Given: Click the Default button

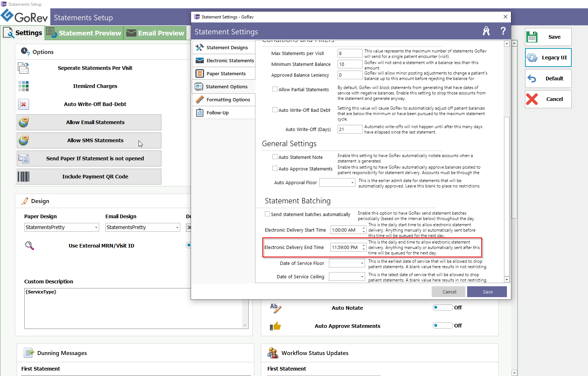Looking at the screenshot, I should point(548,78).
